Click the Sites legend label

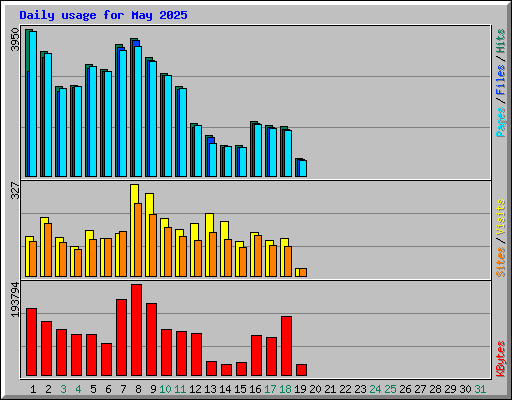click(501, 262)
